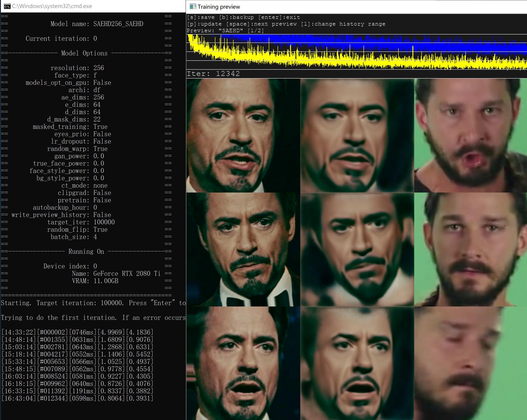Click the '[b]:backup' hint text

pos(236,17)
